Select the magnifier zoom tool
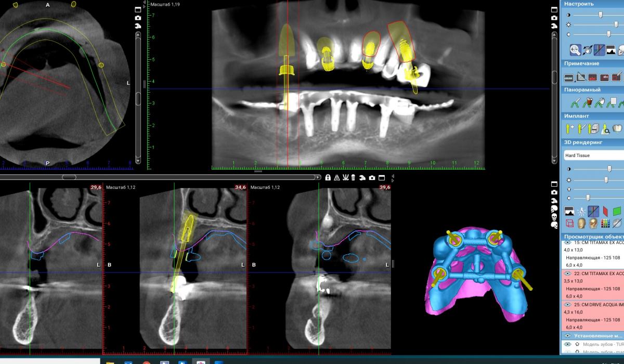 576,50
